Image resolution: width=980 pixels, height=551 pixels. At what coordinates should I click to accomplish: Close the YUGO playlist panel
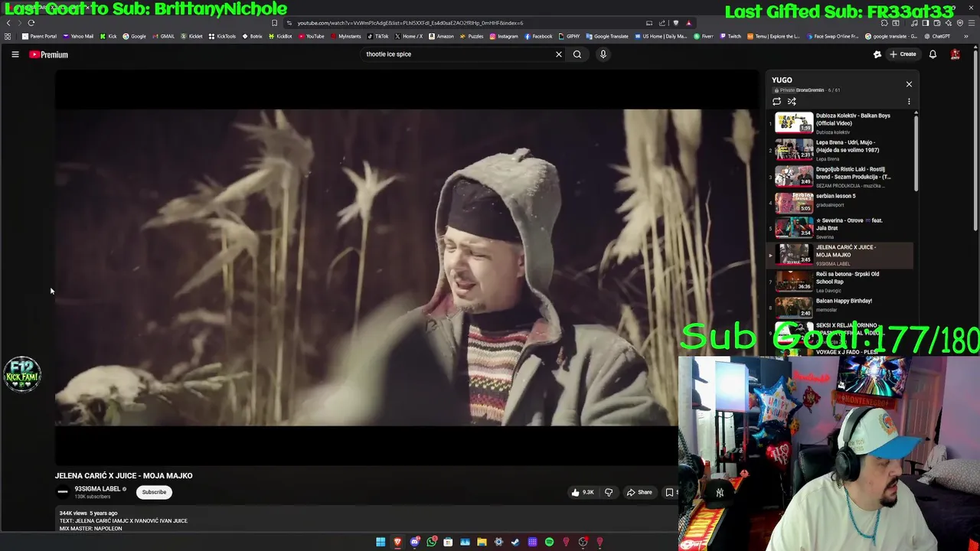(x=909, y=84)
